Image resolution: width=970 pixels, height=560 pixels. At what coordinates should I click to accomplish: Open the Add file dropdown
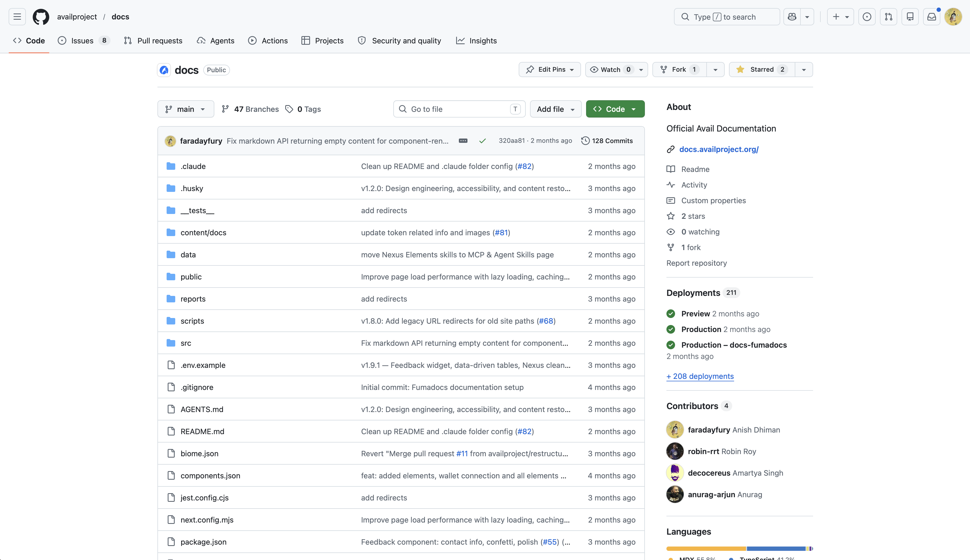click(x=556, y=109)
